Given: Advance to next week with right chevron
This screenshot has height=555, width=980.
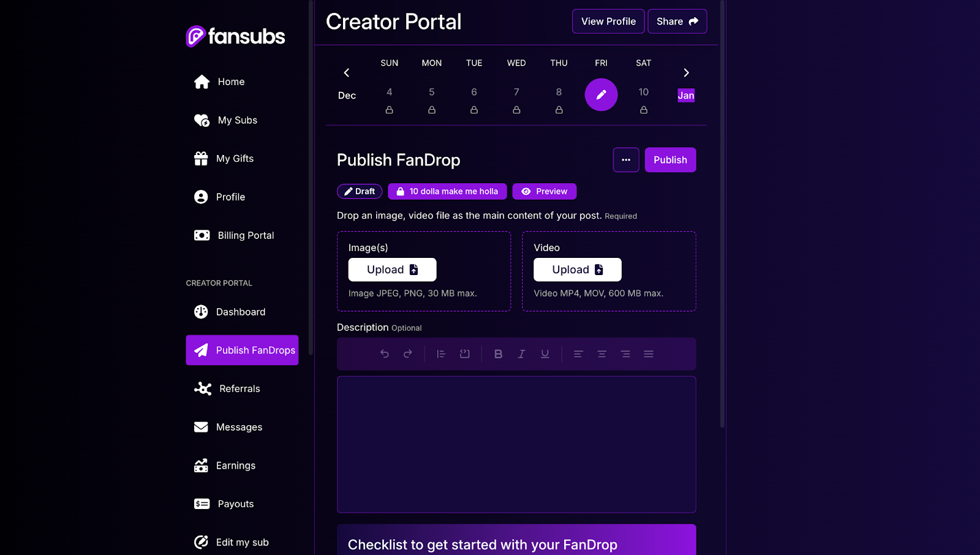Looking at the screenshot, I should (x=686, y=73).
